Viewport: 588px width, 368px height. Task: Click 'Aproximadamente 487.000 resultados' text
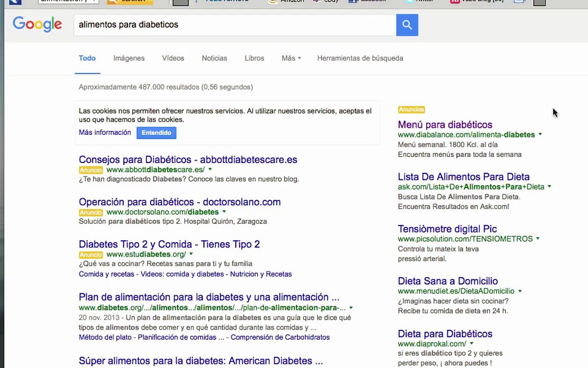[139, 87]
